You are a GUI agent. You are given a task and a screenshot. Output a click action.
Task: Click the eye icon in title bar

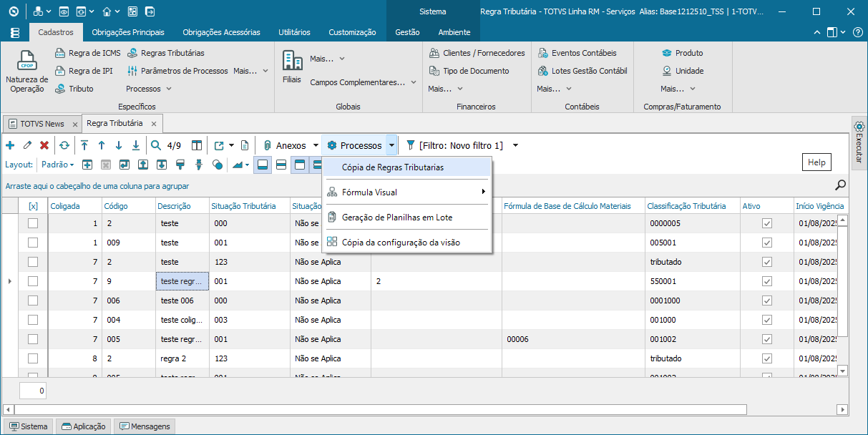click(x=64, y=11)
